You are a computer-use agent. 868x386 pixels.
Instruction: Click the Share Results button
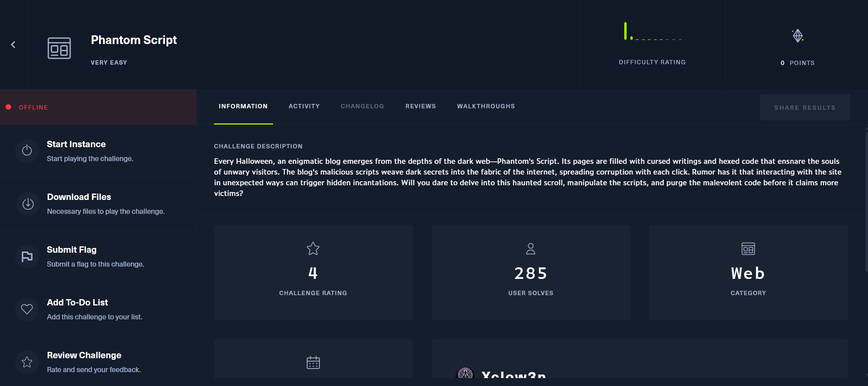805,108
